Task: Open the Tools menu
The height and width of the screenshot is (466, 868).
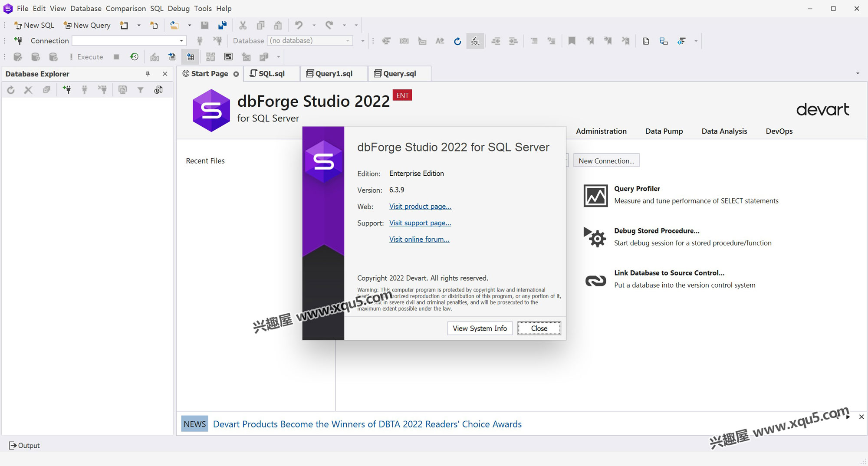Action: point(203,8)
